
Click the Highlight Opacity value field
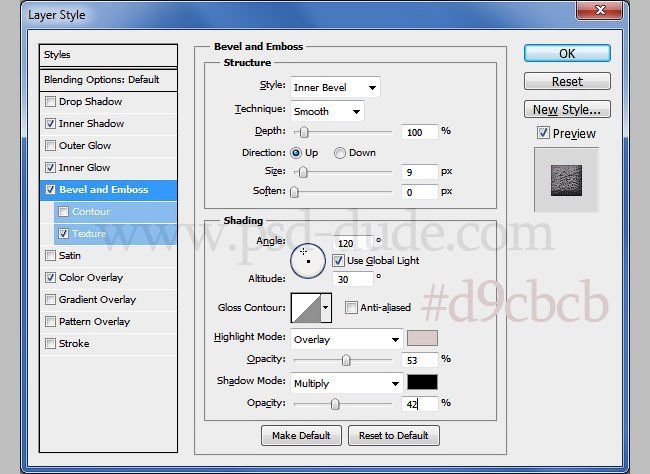coord(419,360)
